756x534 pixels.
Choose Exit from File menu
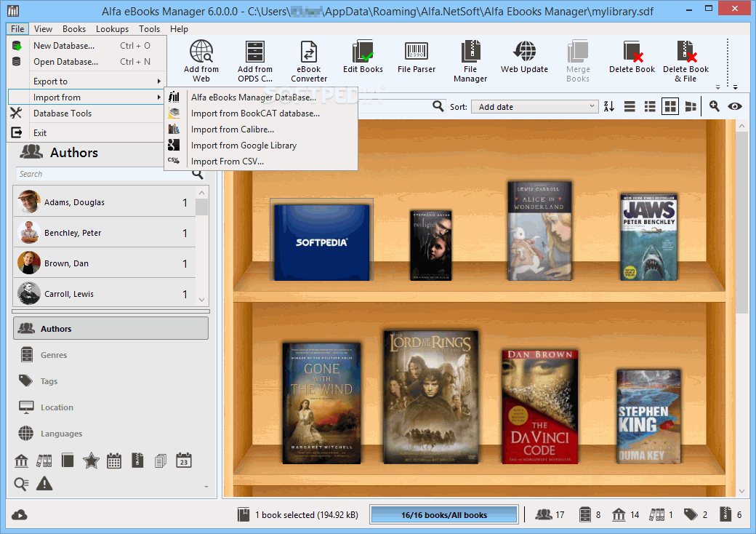87,132
